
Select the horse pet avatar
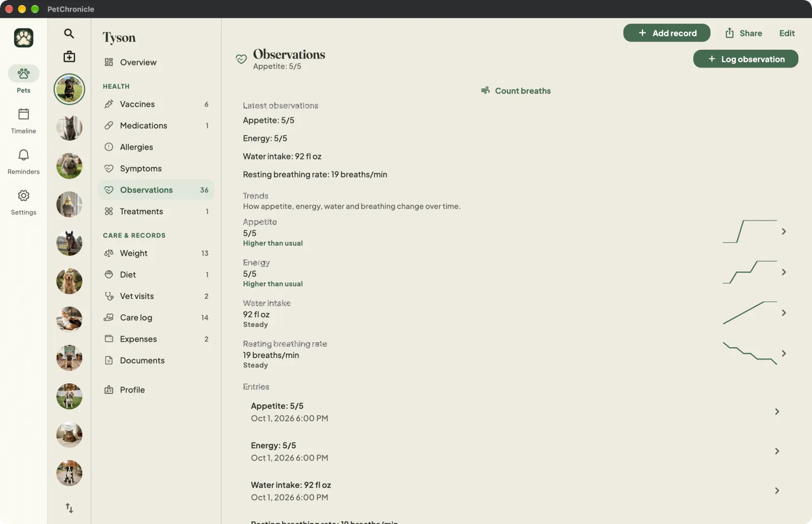pos(69,243)
